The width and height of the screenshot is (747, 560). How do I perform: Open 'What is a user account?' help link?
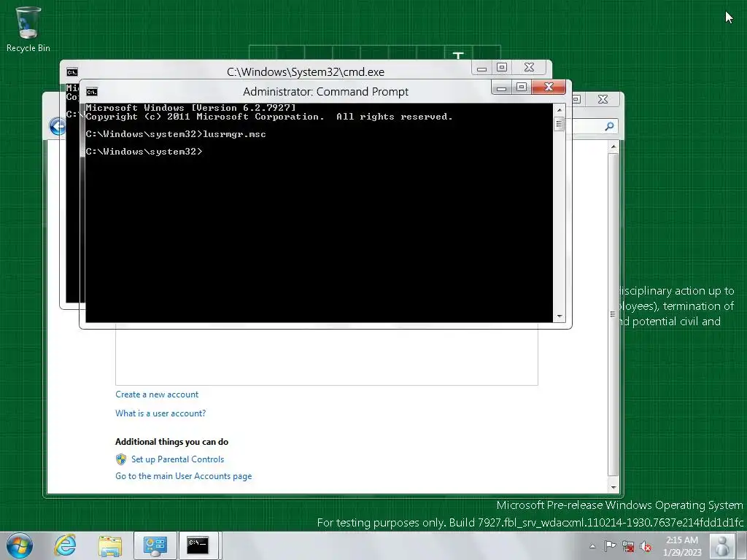coord(160,413)
